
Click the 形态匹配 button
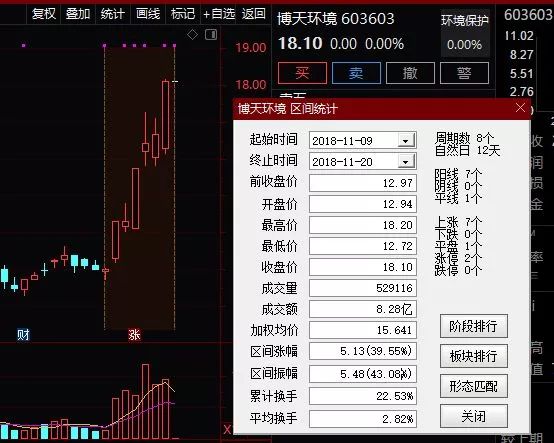coord(474,386)
